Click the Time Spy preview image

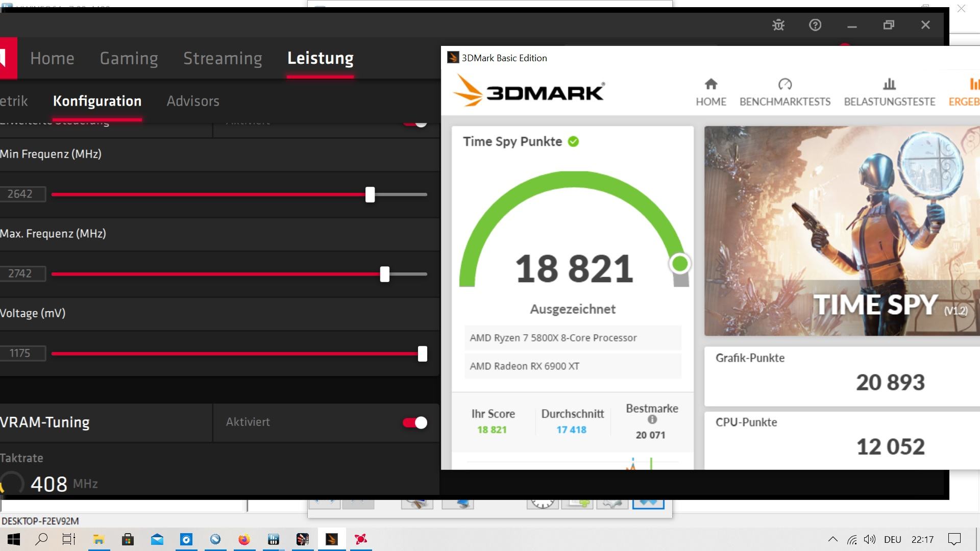(841, 231)
